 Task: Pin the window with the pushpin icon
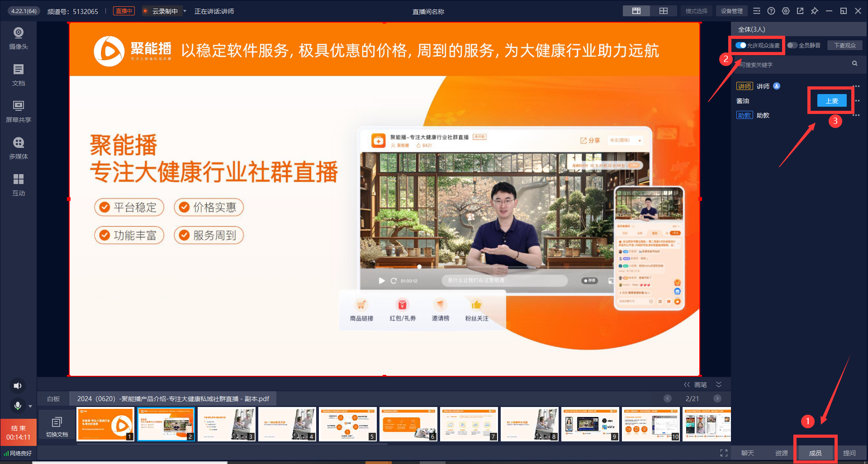click(815, 11)
